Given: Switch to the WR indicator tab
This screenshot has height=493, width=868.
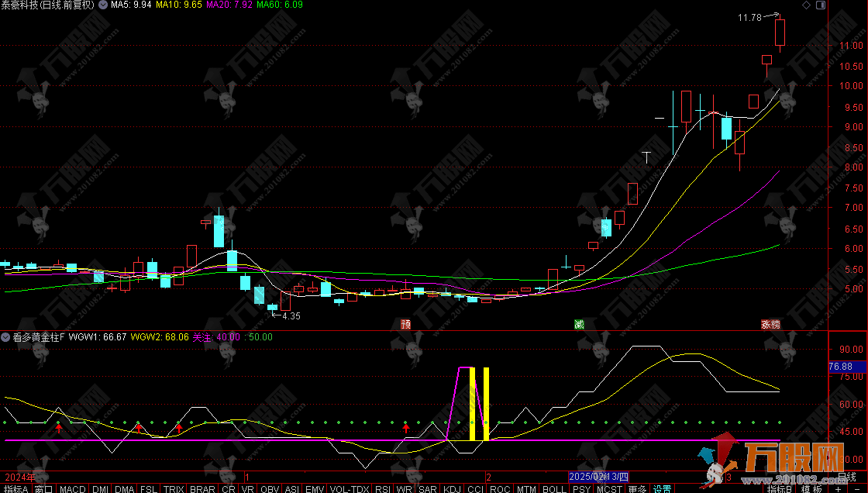Looking at the screenshot, I should 404,488.
